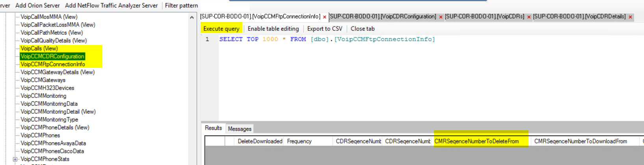Run the query with Execute query
Screen dimensions: 644x165
221,28
